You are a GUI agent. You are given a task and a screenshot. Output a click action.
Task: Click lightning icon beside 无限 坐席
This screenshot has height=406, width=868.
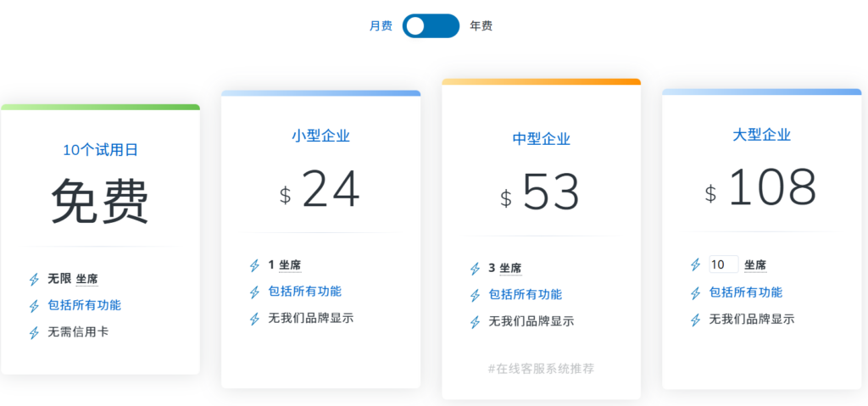tap(34, 279)
